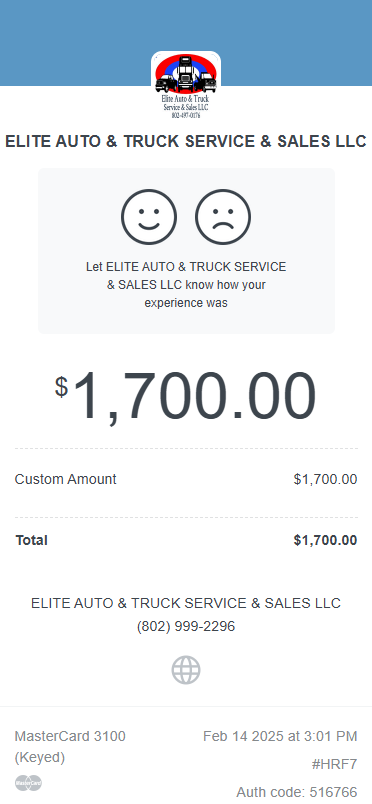This screenshot has height=804, width=372.
Task: Click the MasterCard 3100 card text
Action: (70, 736)
